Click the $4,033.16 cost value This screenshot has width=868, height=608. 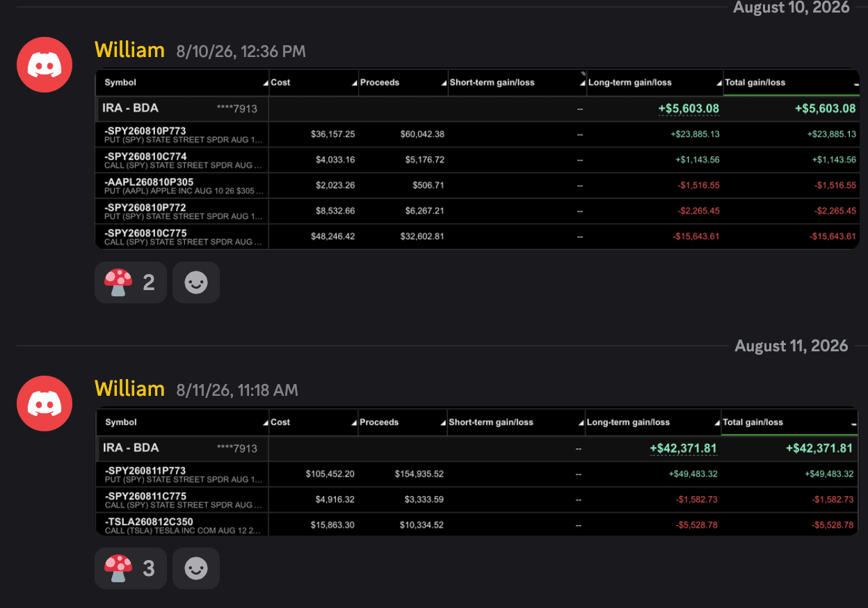pos(335,160)
